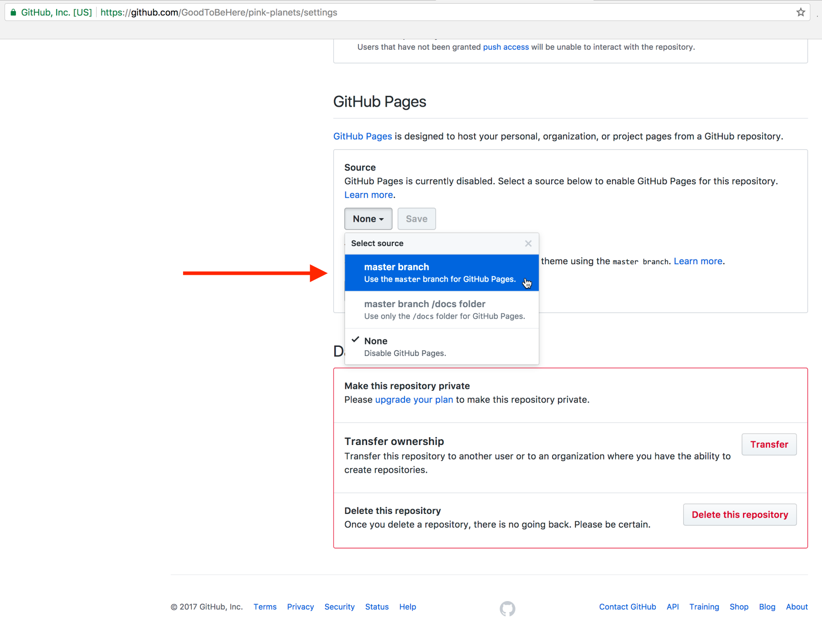The image size is (822, 644).
Task: Open the None source dropdown button
Action: pyautogui.click(x=368, y=219)
